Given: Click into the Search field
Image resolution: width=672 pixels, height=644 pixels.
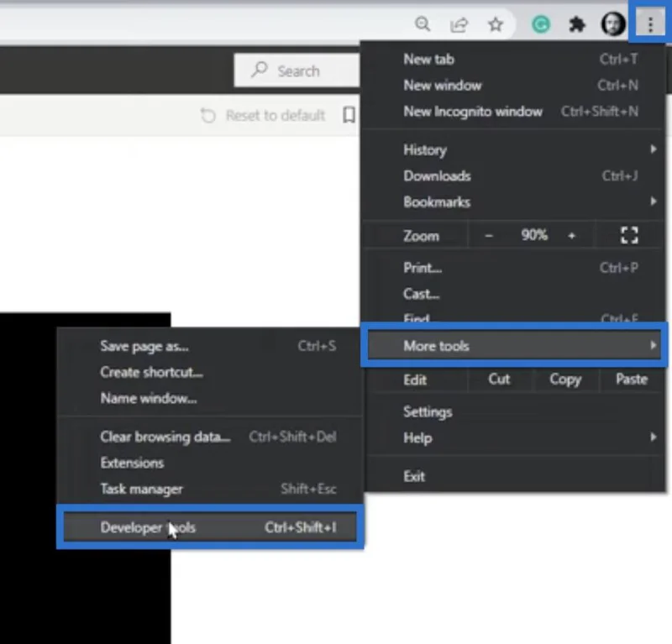Looking at the screenshot, I should pos(297,71).
